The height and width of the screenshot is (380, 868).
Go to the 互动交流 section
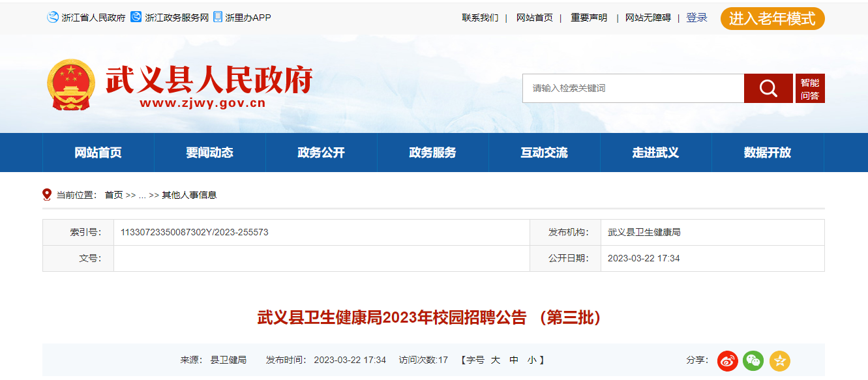tap(544, 153)
